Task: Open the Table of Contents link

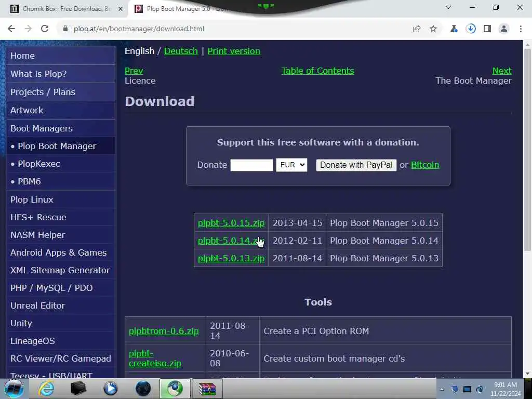Action: coord(317,71)
